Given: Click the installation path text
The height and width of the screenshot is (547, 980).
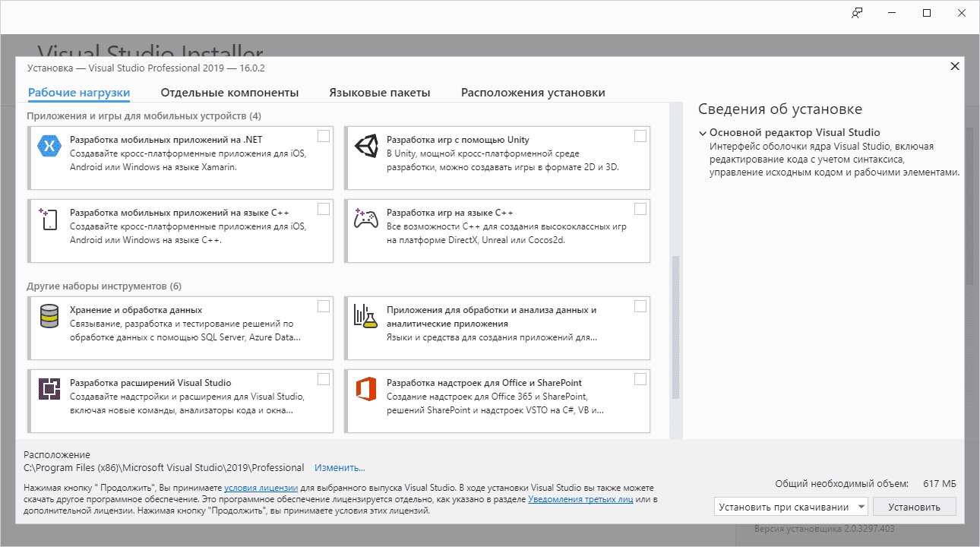Looking at the screenshot, I should pos(164,467).
